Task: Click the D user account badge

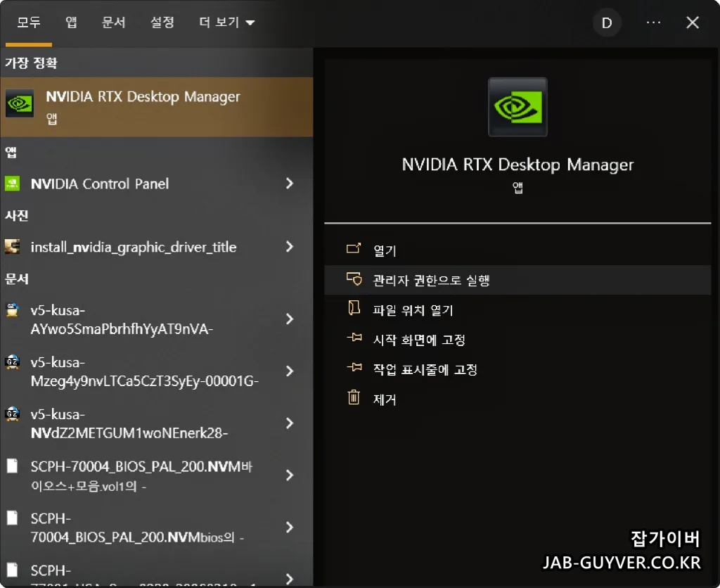Action: click(x=606, y=22)
